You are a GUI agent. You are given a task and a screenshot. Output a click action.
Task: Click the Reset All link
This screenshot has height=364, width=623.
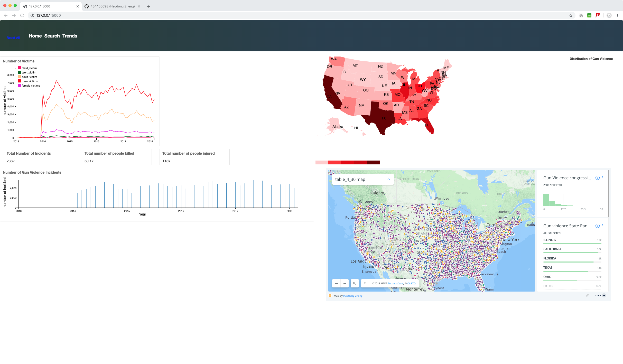click(x=13, y=38)
